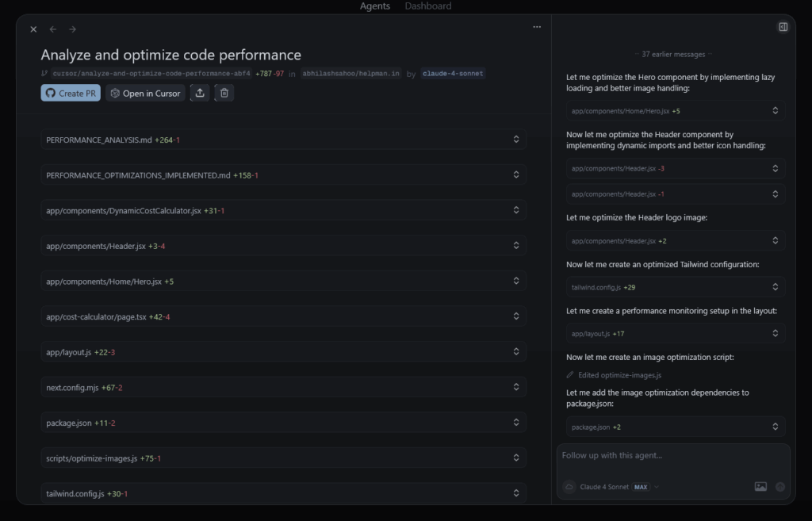Screen dimensions: 812x521
Task: Delete this agent with the trash icon
Action: 224,94
